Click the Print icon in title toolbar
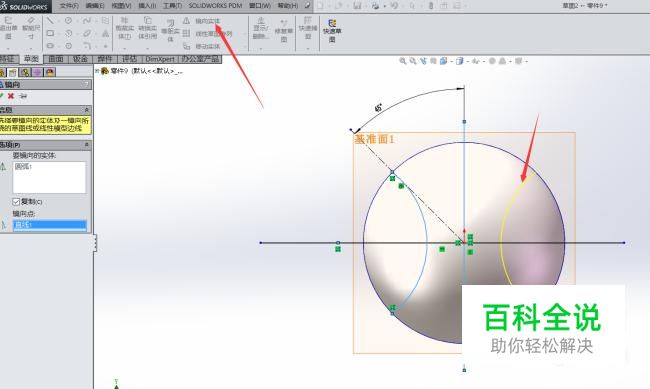 pyautogui.click(x=376, y=6)
